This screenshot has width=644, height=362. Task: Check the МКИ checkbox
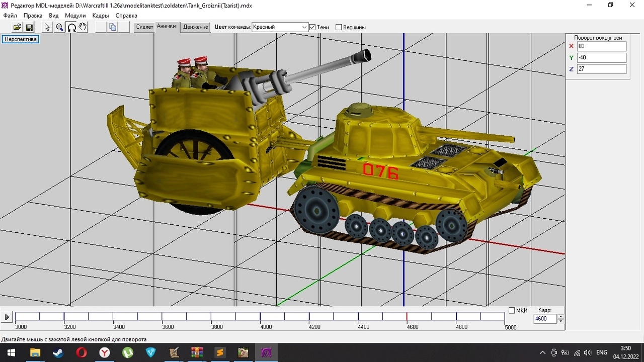(x=512, y=310)
